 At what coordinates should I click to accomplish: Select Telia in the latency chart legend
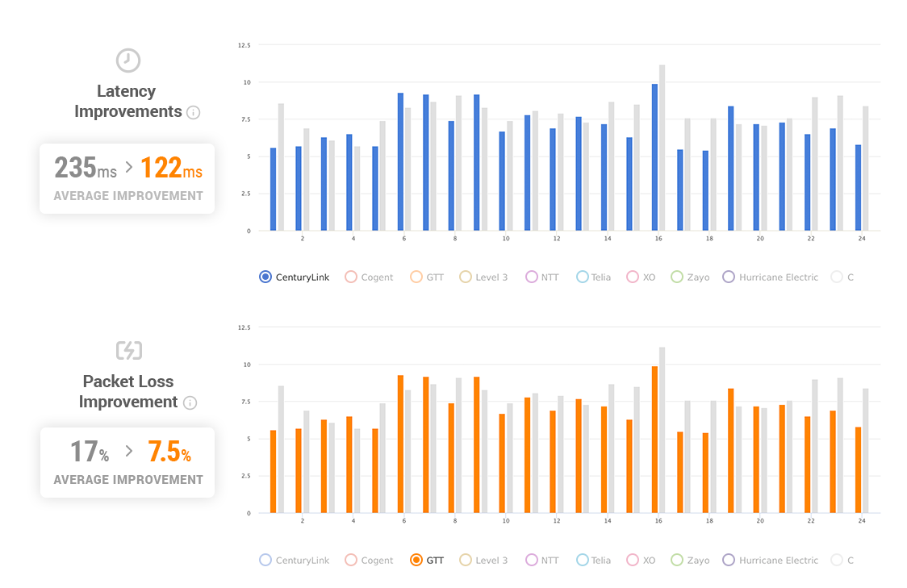[x=593, y=277]
